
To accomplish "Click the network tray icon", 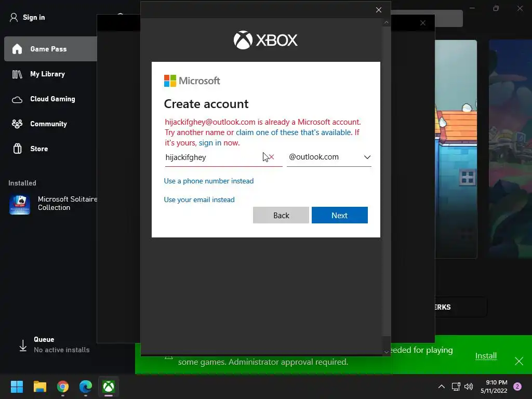I will (x=456, y=387).
